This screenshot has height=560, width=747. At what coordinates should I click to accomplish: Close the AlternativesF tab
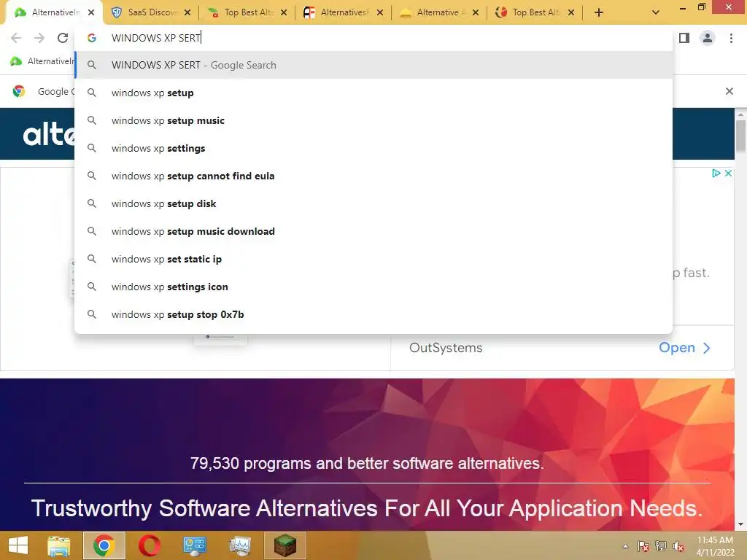(x=379, y=12)
